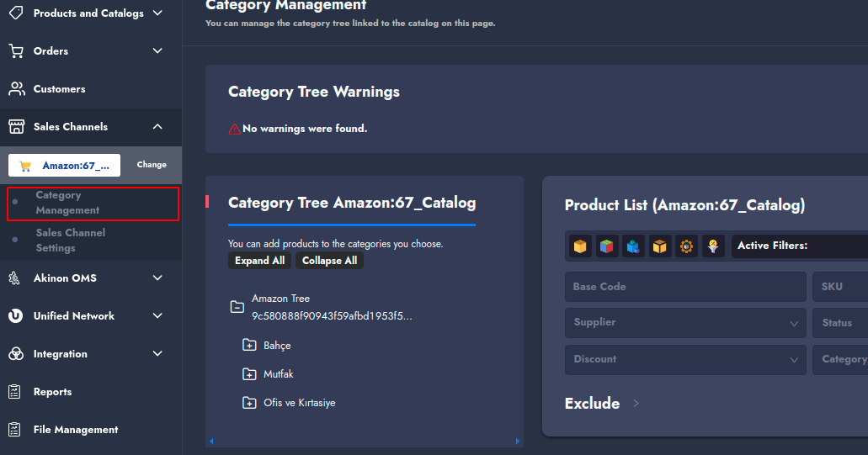Open the Supplier dropdown filter
This screenshot has height=455, width=868.
pyautogui.click(x=685, y=323)
